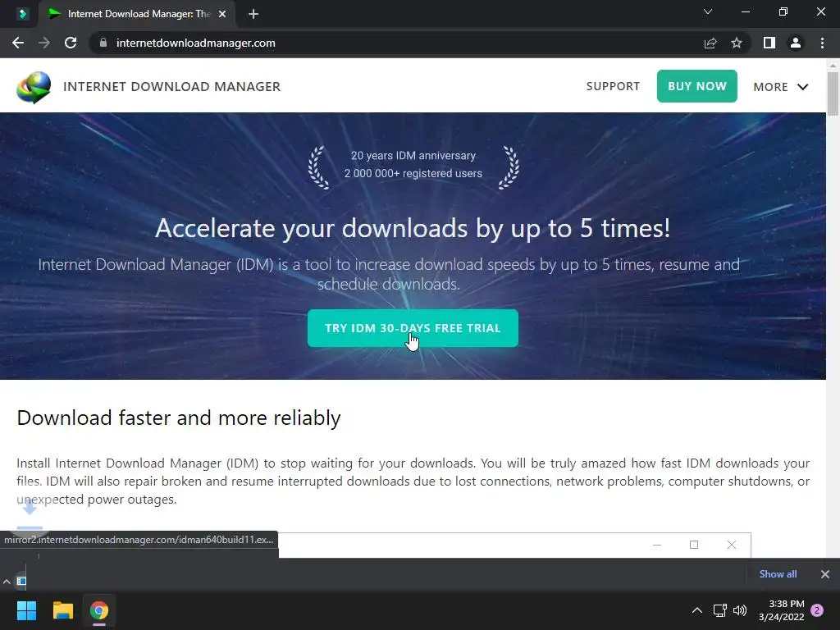Open the tab search chevron
This screenshot has width=840, height=630.
click(x=708, y=11)
